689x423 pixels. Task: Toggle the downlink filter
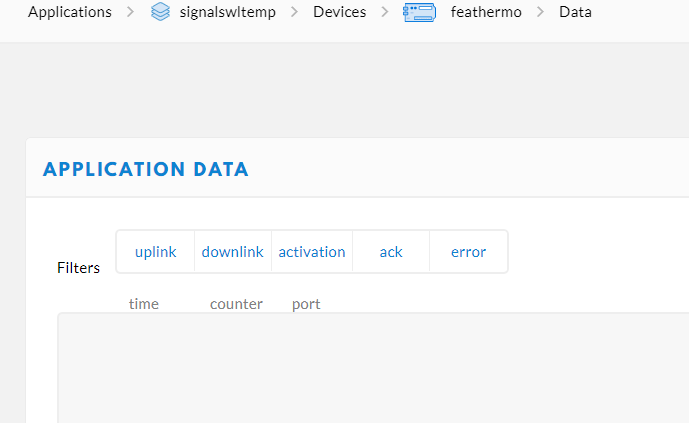click(x=233, y=252)
